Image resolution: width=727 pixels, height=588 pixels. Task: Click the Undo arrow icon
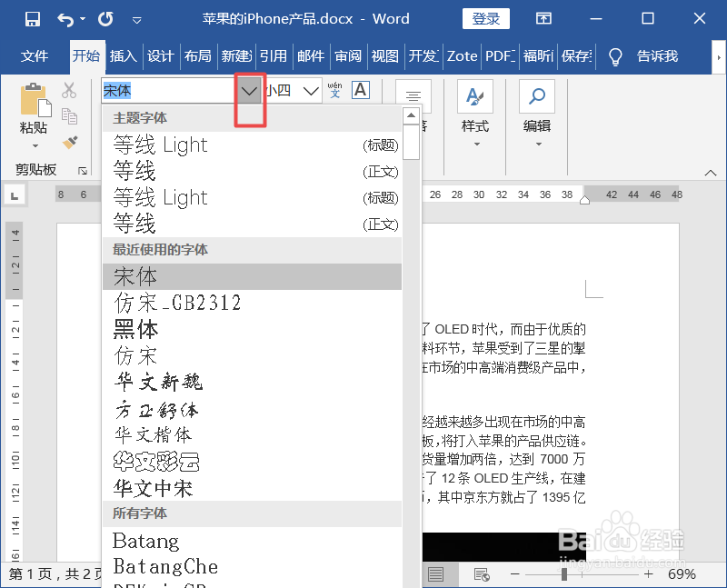[x=65, y=19]
